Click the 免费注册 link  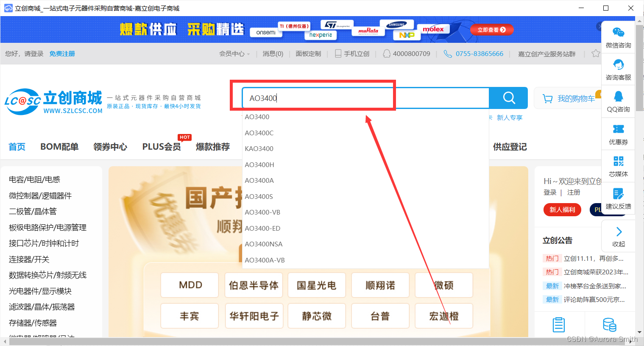(62, 54)
